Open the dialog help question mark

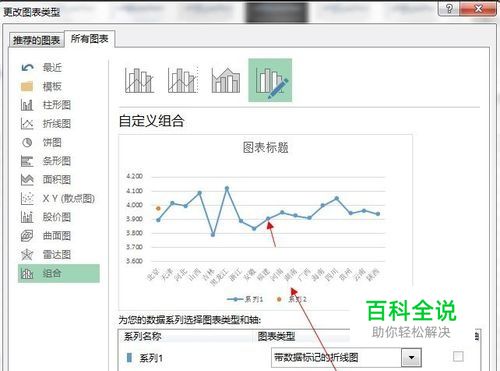(449, 8)
